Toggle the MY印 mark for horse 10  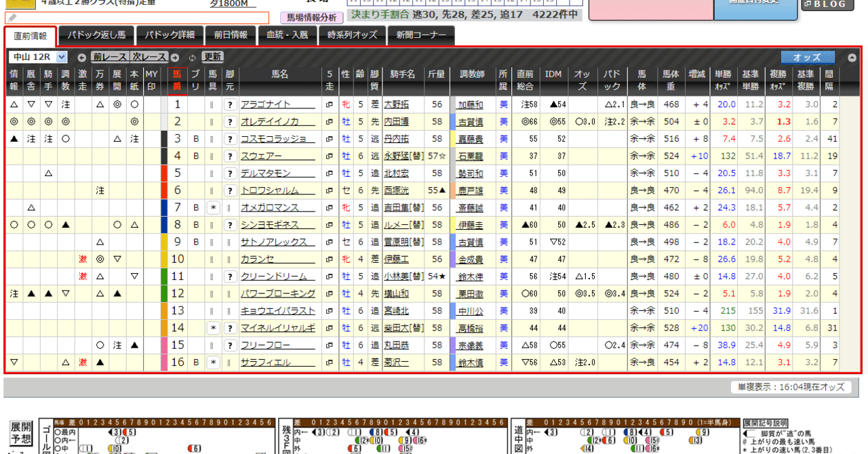pyautogui.click(x=151, y=260)
